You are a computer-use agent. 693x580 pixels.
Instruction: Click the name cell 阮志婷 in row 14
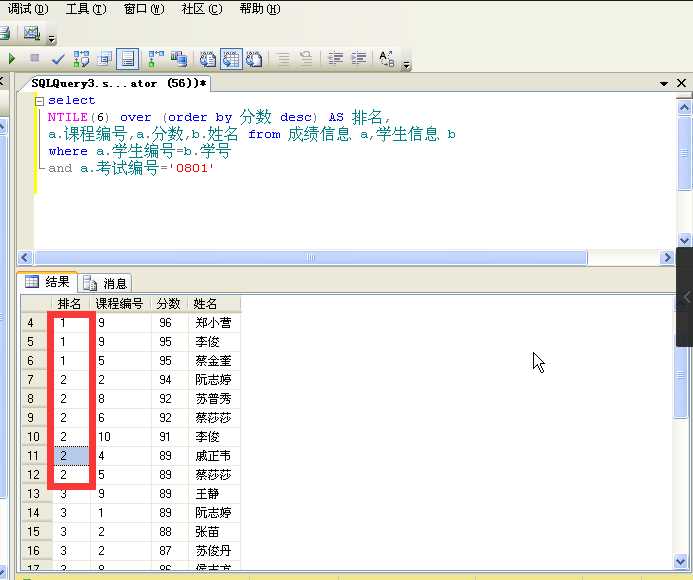pos(214,512)
